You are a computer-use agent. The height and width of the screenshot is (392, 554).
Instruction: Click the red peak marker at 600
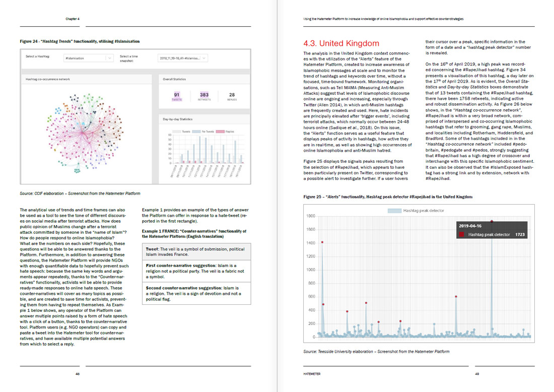(x=456, y=297)
